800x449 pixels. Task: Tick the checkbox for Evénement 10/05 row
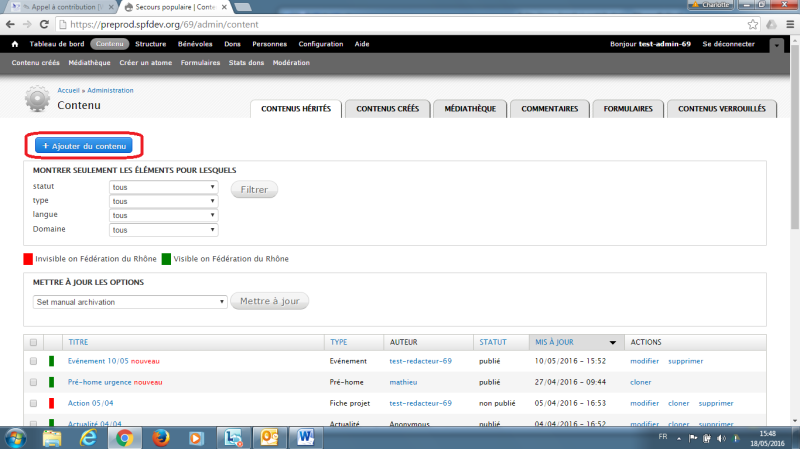pyautogui.click(x=33, y=361)
